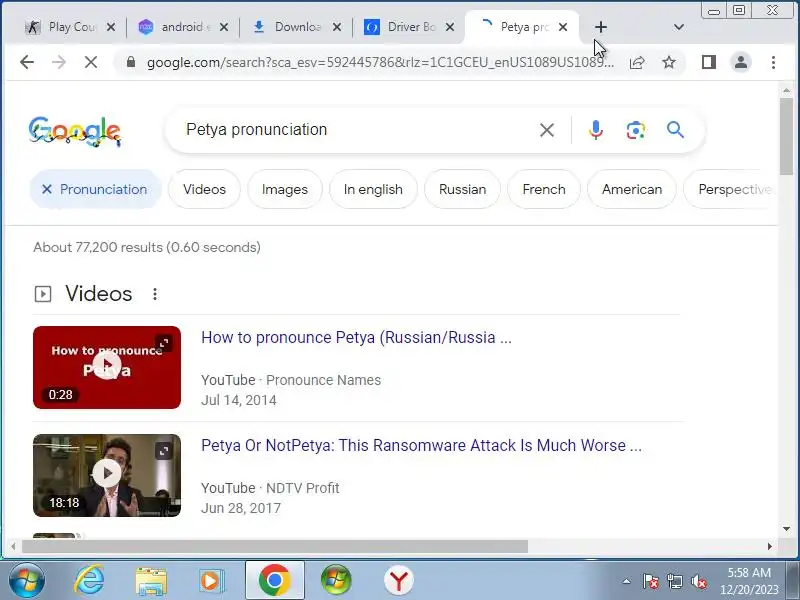The image size is (800, 600).
Task: Clear the search box text
Action: (546, 130)
